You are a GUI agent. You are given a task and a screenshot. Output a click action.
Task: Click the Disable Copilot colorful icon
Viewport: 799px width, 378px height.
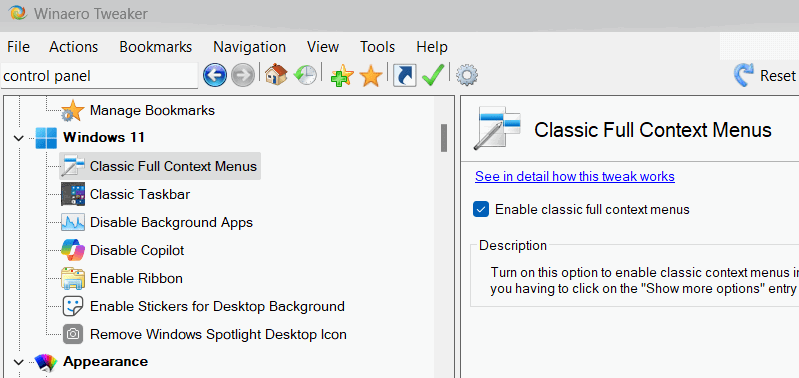(72, 250)
